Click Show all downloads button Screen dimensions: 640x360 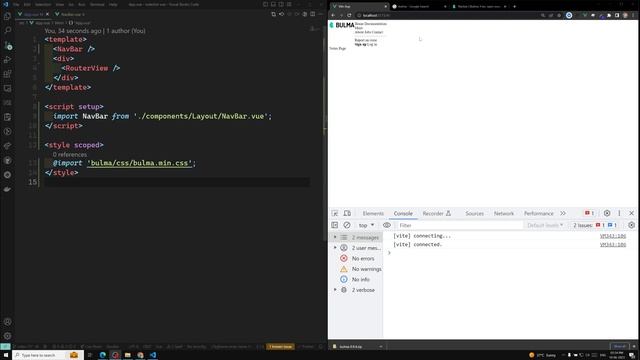620,347
